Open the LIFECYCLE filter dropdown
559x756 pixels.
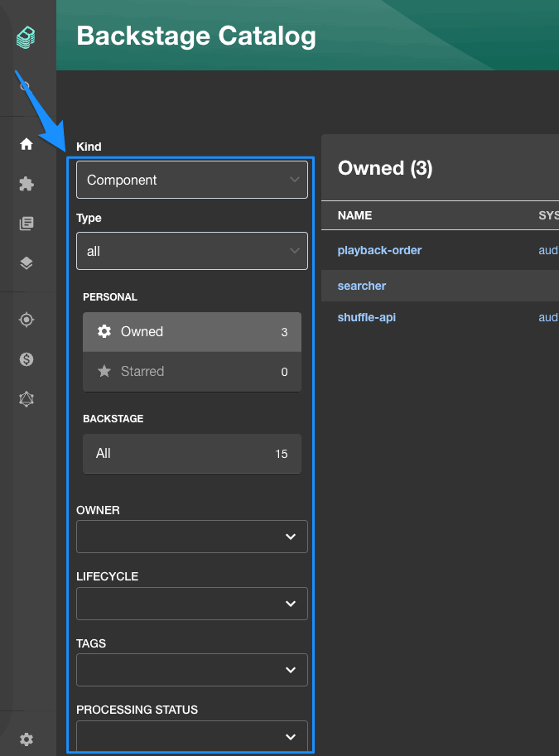[191, 603]
